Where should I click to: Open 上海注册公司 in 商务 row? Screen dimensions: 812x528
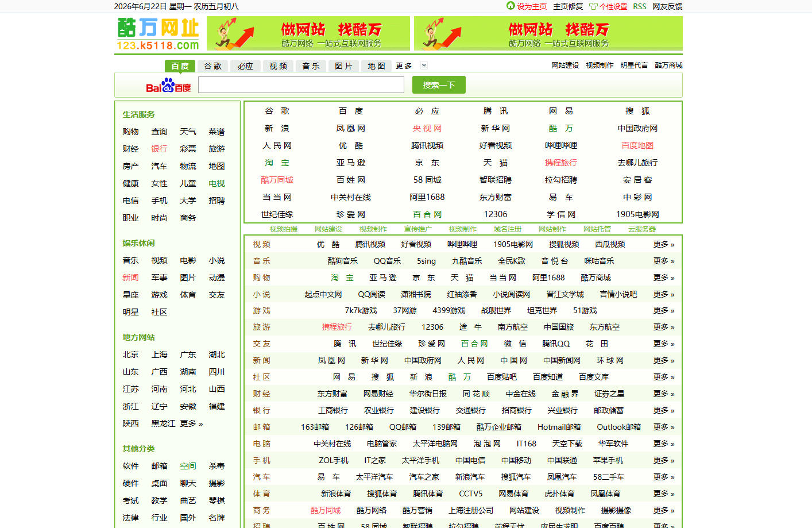tap(471, 510)
